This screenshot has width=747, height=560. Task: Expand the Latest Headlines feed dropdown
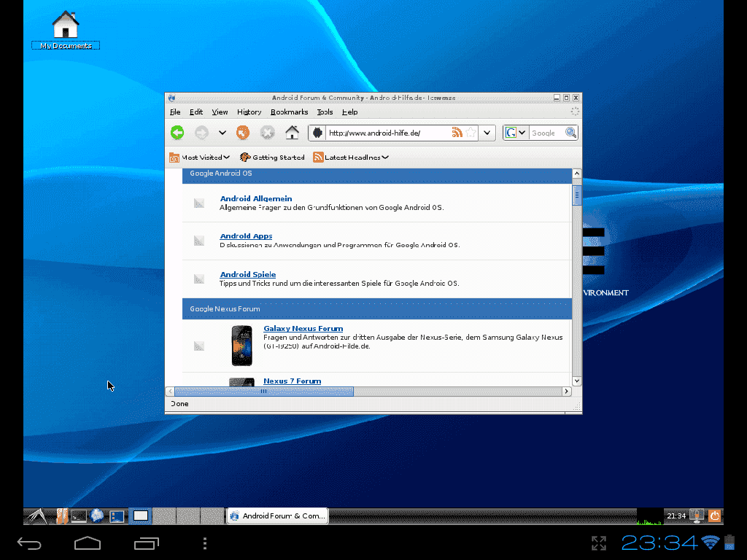[351, 157]
